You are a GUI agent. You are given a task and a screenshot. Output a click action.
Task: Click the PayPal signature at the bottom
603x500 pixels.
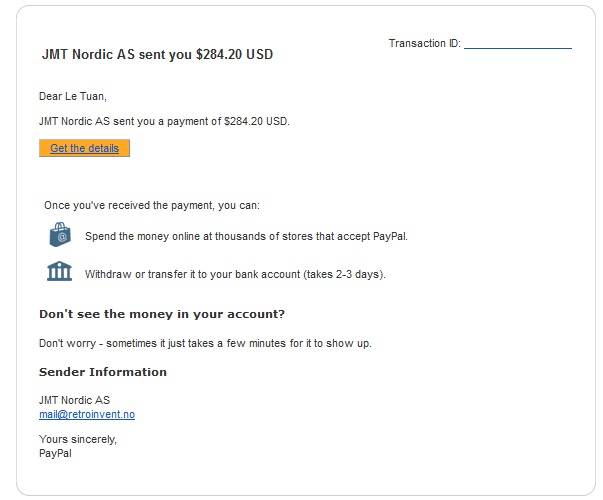coord(55,453)
